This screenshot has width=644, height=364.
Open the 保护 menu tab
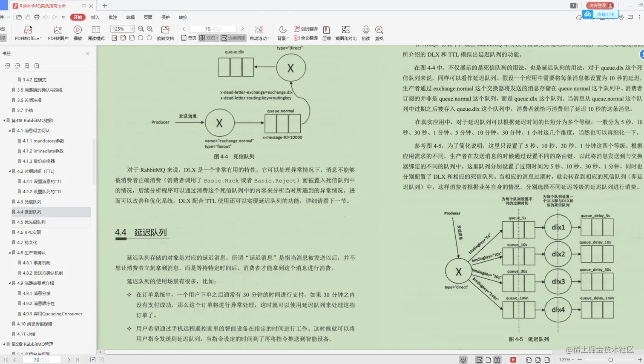pyautogui.click(x=165, y=17)
